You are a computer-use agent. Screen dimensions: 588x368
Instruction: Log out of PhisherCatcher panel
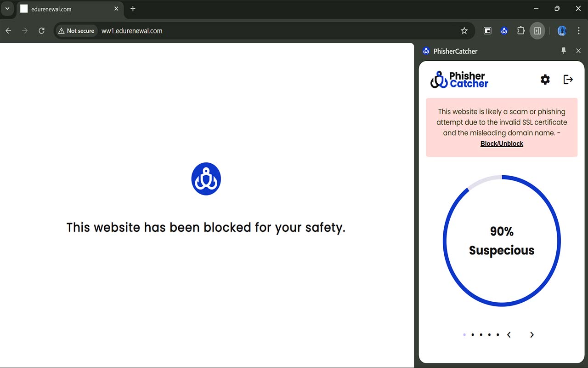pyautogui.click(x=568, y=80)
